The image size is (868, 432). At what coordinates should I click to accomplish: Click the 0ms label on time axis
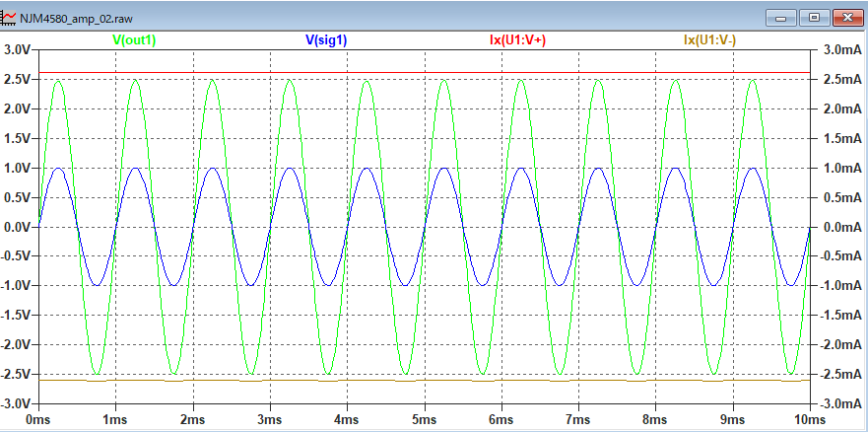pos(37,419)
